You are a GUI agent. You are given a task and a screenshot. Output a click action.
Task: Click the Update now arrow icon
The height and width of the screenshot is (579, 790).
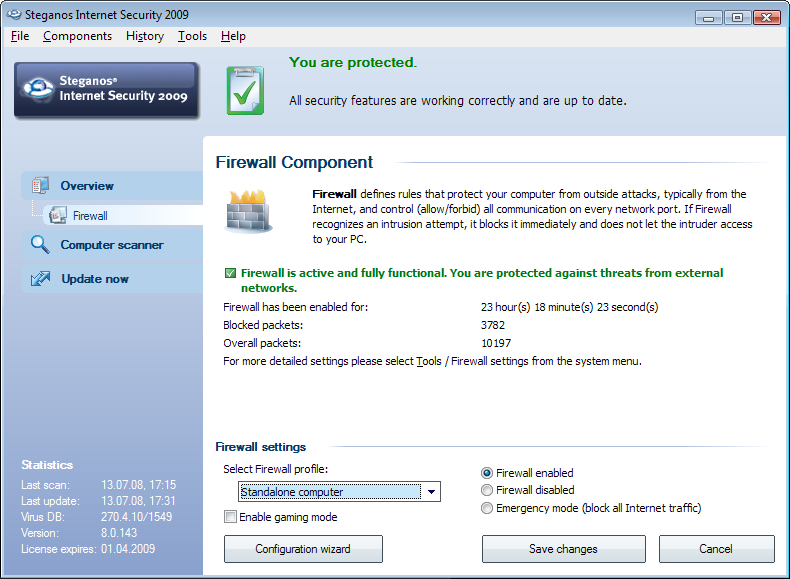[x=40, y=279]
